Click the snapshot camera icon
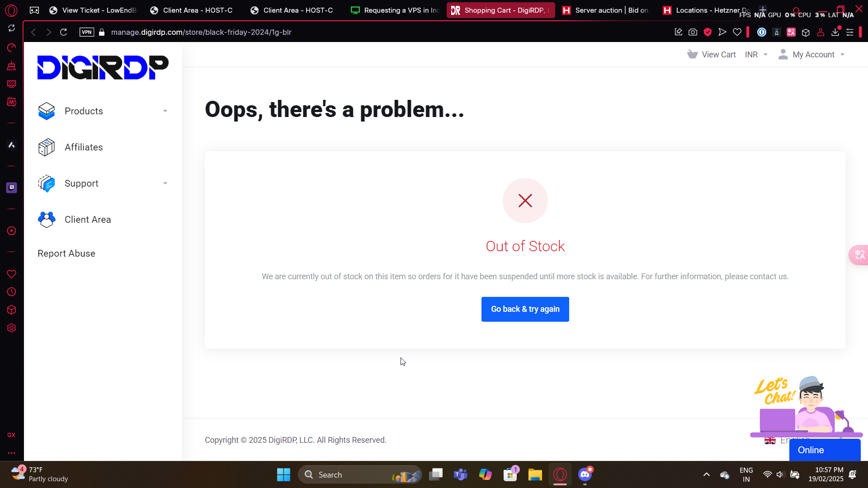 pyautogui.click(x=693, y=32)
